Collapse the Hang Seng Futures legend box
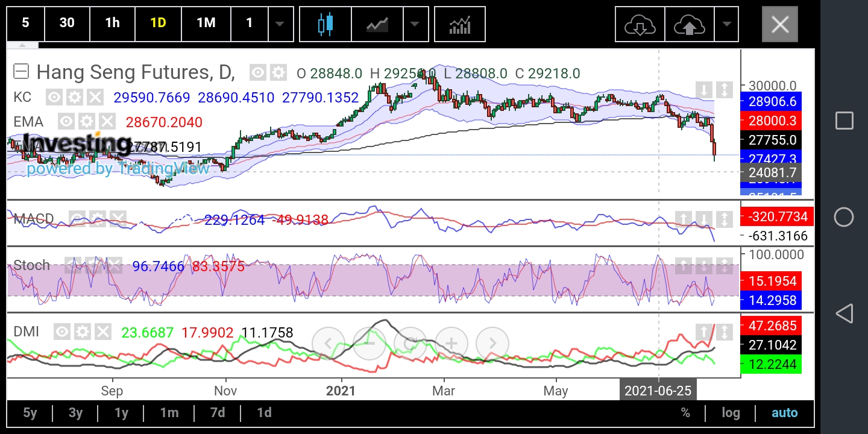 (21, 72)
